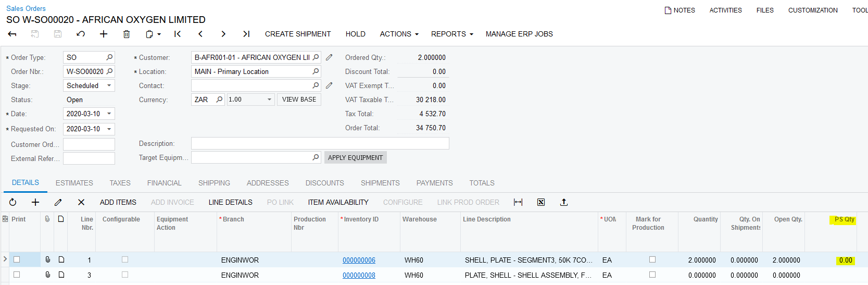Edit the customer with pencil icon
Screen dimensions: 868x285
point(329,57)
